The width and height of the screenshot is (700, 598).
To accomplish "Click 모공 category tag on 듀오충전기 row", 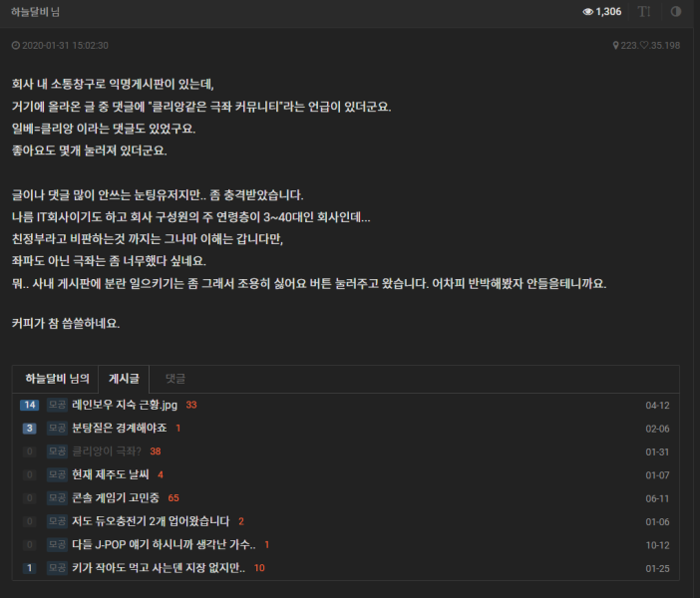I will [57, 521].
